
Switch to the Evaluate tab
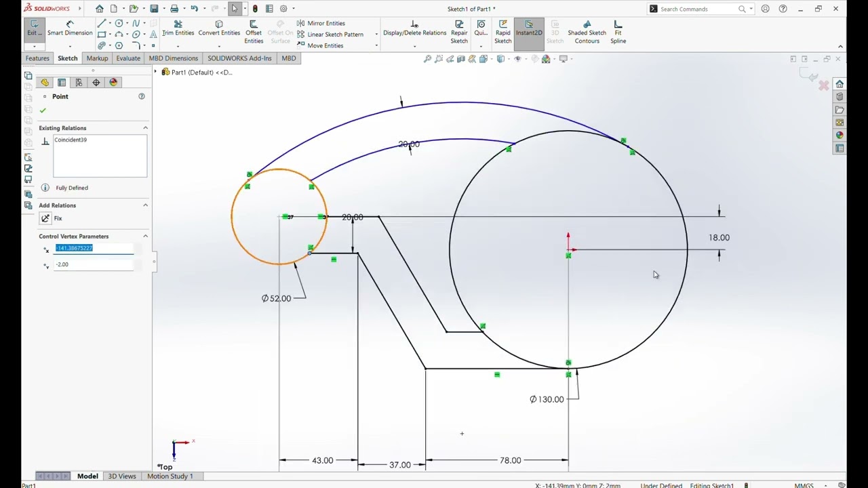pos(127,58)
